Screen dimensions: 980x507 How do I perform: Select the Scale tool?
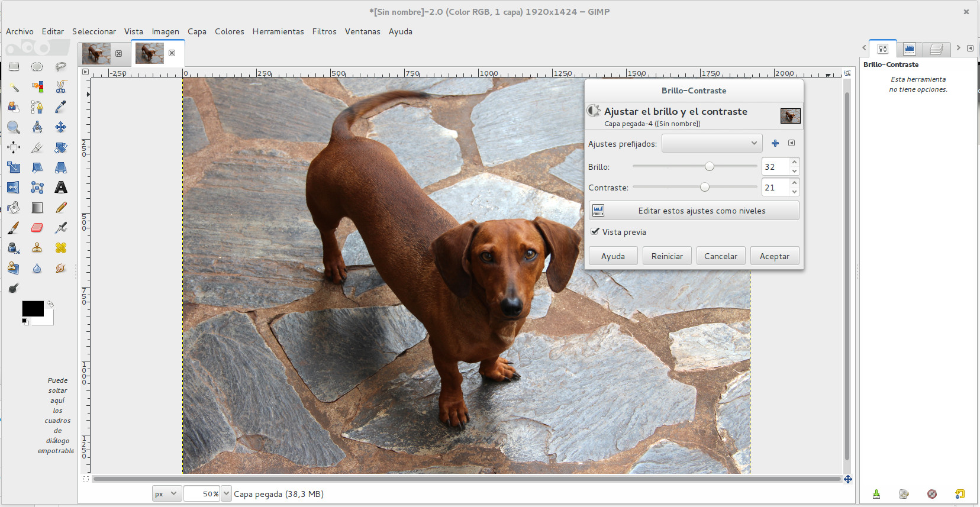14,167
